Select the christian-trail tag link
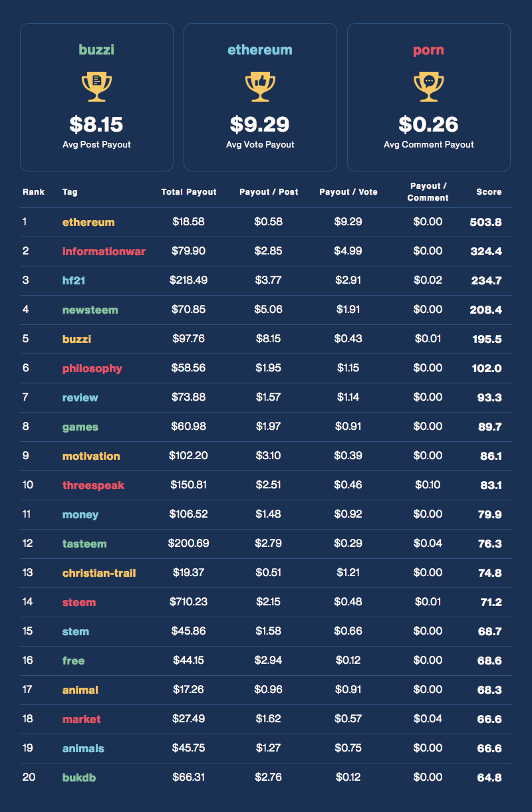The width and height of the screenshot is (532, 812). (99, 573)
